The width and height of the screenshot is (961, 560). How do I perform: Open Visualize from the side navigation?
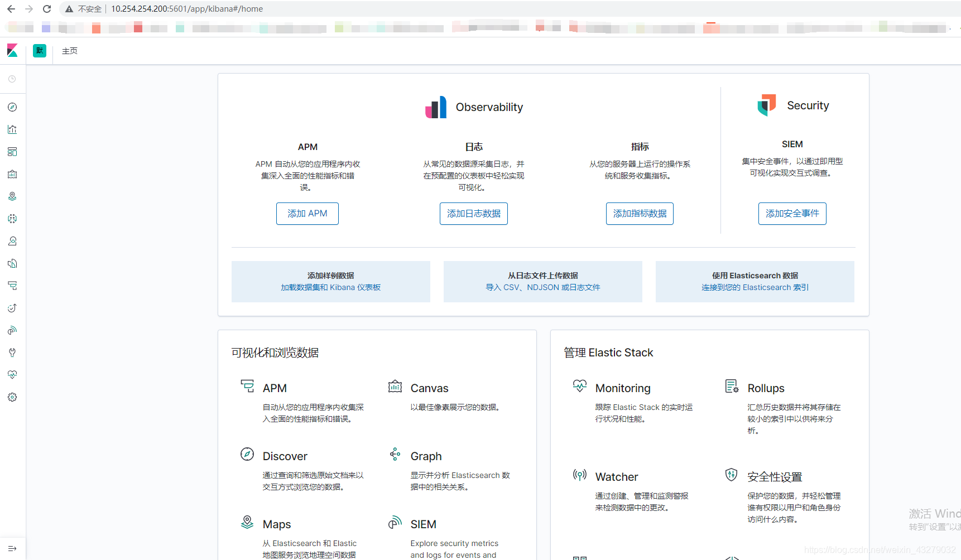[12, 129]
